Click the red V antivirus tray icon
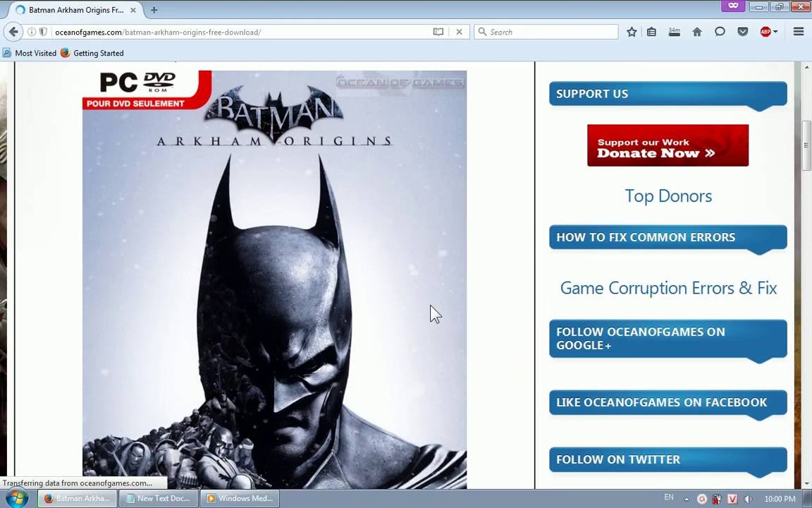 [x=732, y=500]
